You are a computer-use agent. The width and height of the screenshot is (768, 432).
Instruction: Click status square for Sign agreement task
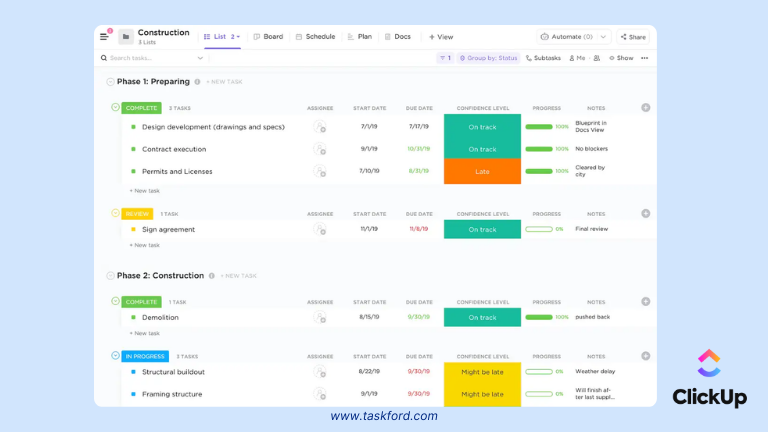coord(133,230)
